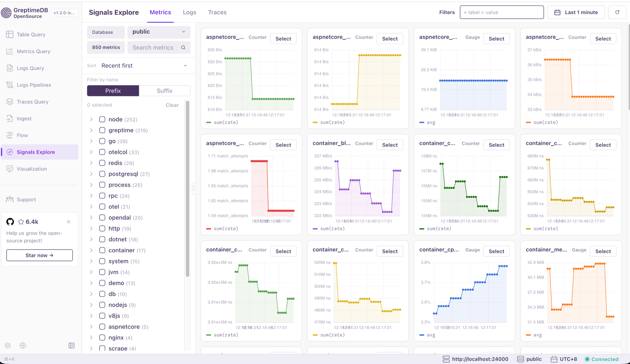The width and height of the screenshot is (630, 364).
Task: Check the otelcol prefix checkbox
Action: [102, 152]
